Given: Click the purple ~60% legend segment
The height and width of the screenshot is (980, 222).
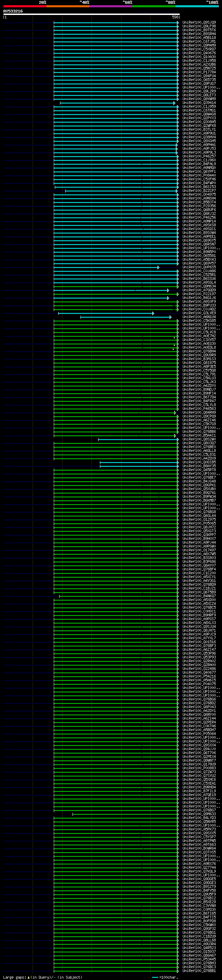Looking at the screenshot, I should 111,6.
